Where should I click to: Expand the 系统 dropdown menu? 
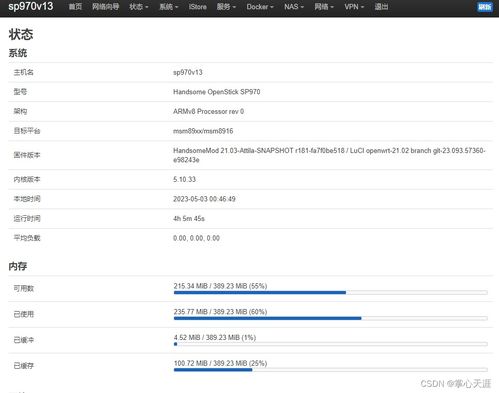[x=169, y=7]
